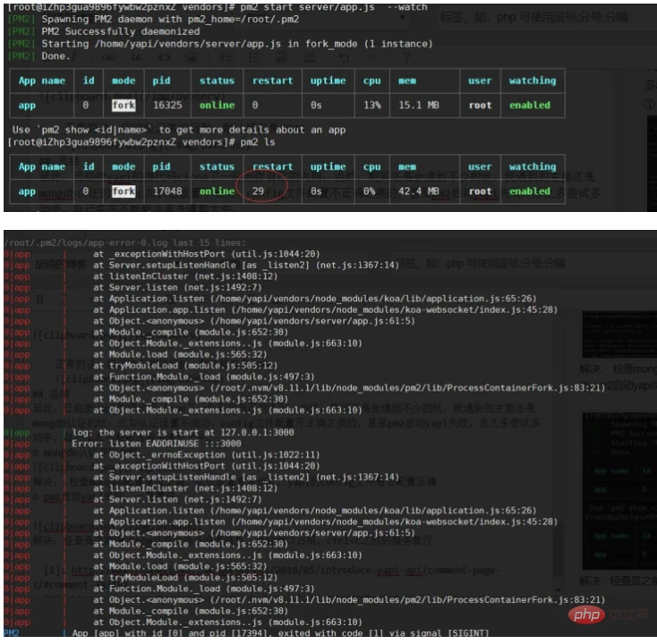This screenshot has height=644, width=657.
Task: Select the cpu value 13%
Action: click(372, 106)
